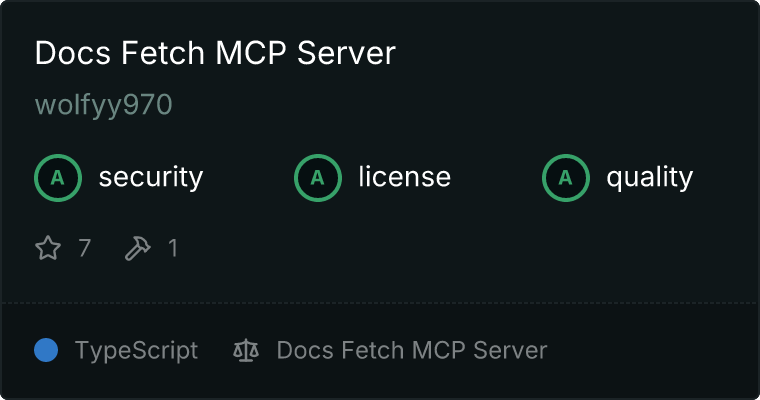Click the scales license icon
The height and width of the screenshot is (400, 760).
246,350
